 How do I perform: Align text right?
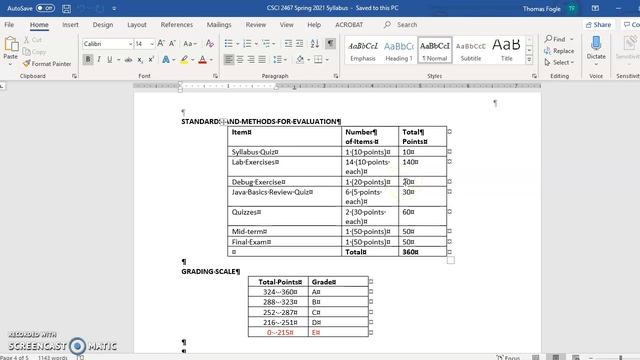pyautogui.click(x=251, y=60)
